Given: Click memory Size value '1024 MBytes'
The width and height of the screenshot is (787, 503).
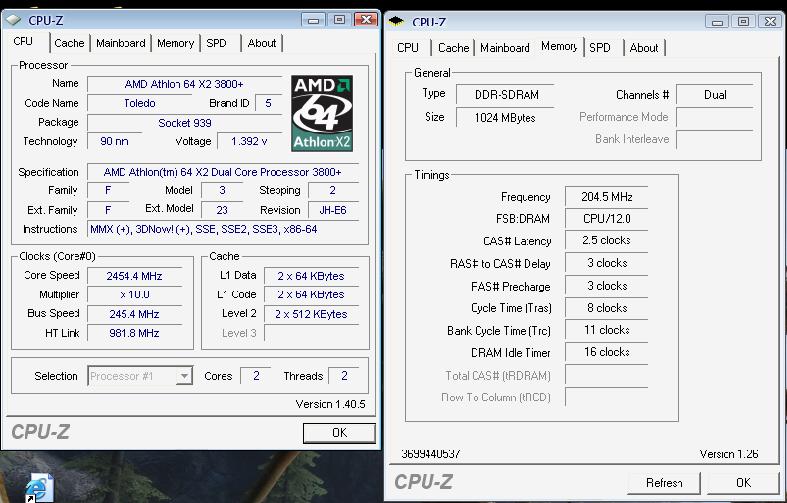Looking at the screenshot, I should click(x=504, y=117).
